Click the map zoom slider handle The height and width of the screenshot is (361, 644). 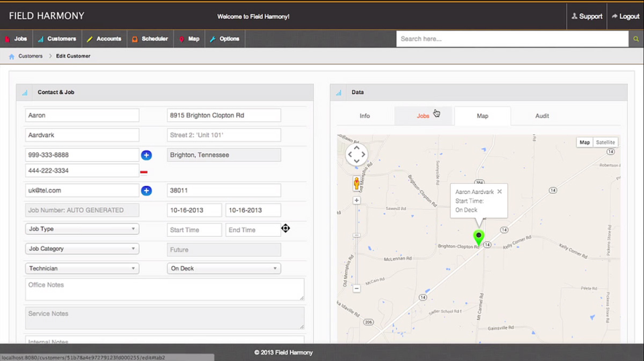point(356,236)
